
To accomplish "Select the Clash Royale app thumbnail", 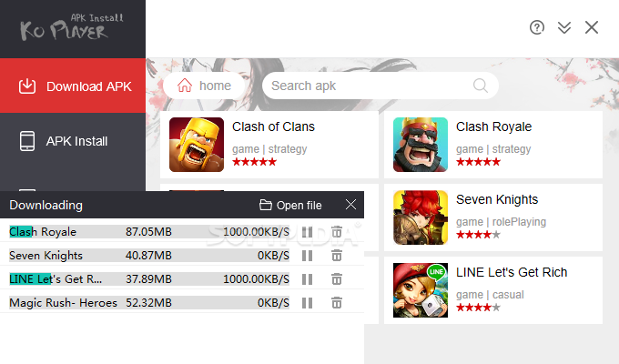I will click(421, 145).
